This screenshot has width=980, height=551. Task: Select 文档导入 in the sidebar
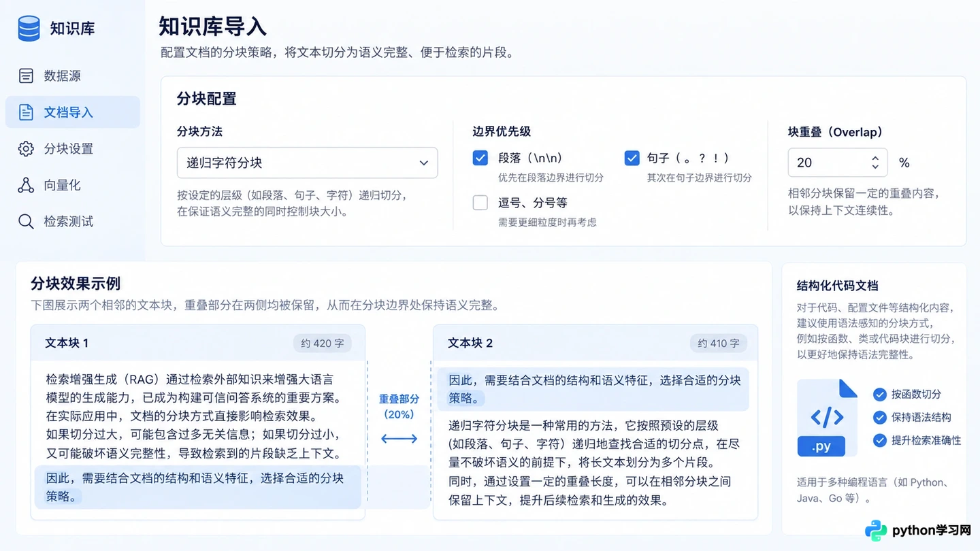73,112
